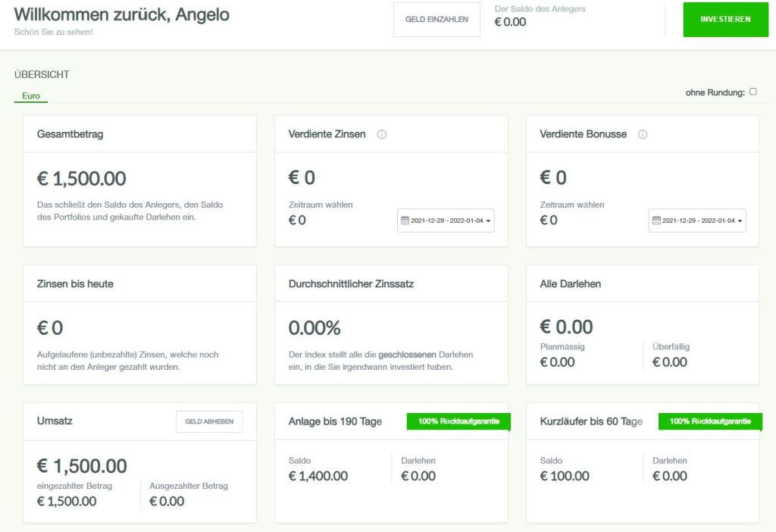
Task: Click the Geld abheben button
Action: coord(209,421)
